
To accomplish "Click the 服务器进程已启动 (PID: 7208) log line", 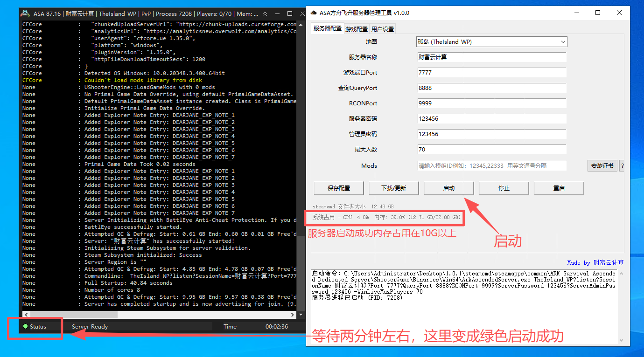I will click(x=357, y=297).
